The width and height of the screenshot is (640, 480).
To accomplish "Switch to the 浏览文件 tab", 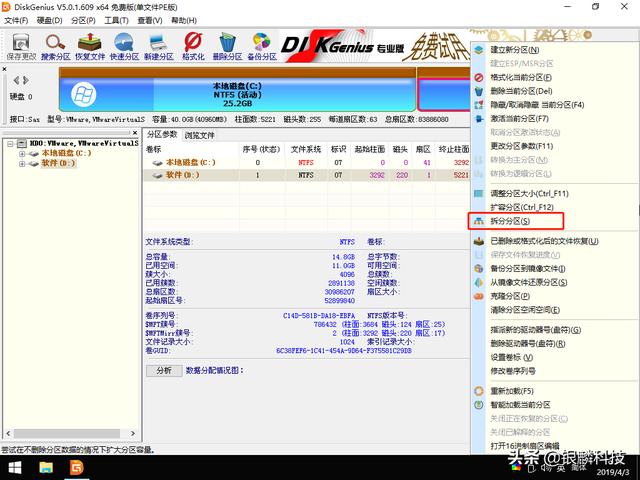I will [199, 135].
